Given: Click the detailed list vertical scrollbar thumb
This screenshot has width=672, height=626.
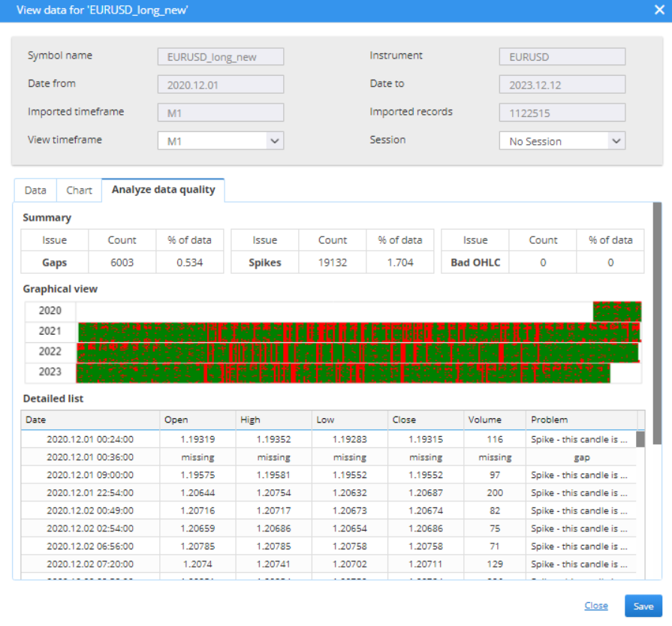Looking at the screenshot, I should (640, 439).
